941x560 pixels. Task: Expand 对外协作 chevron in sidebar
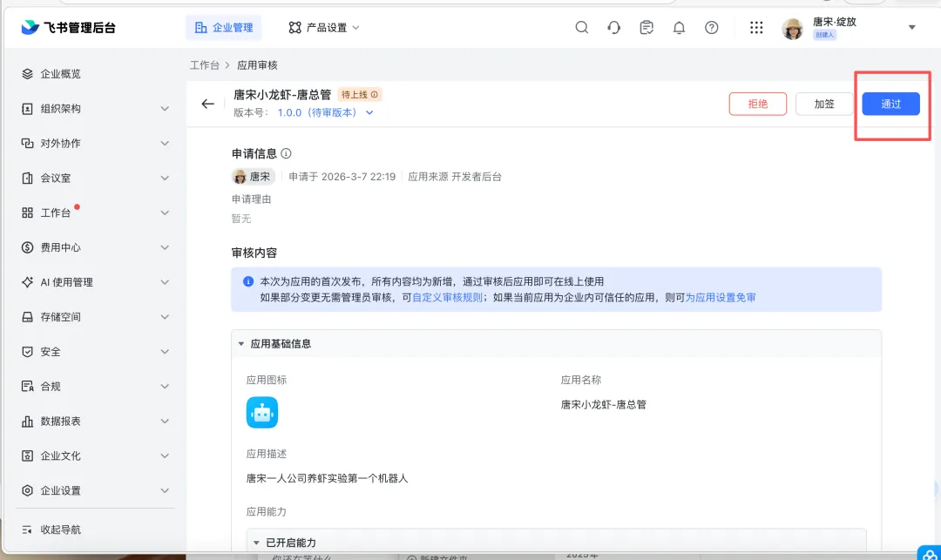tap(165, 144)
